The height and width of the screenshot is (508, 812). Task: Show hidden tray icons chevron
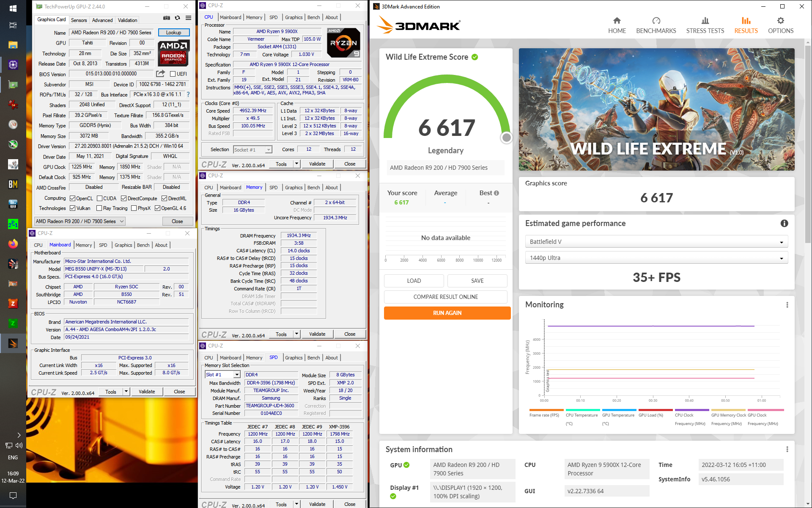click(19, 435)
